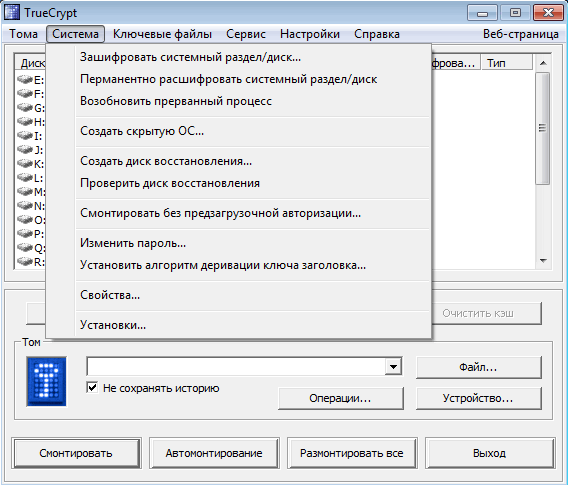Open the Справка menu
The image size is (568, 485).
pos(377,34)
